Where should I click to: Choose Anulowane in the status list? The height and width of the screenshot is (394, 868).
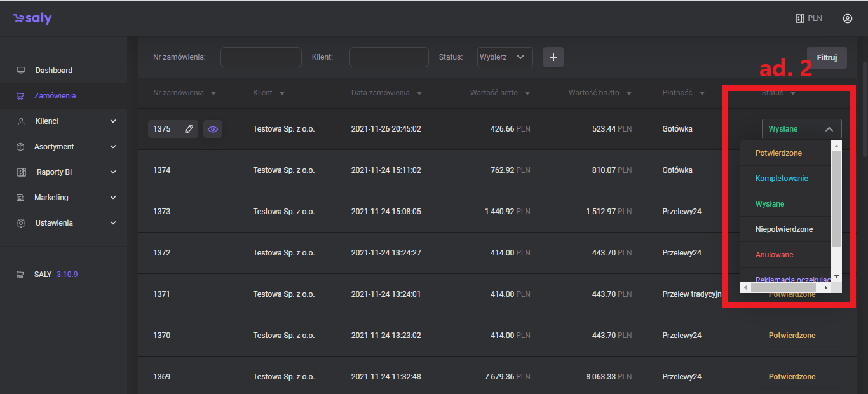[x=774, y=255]
